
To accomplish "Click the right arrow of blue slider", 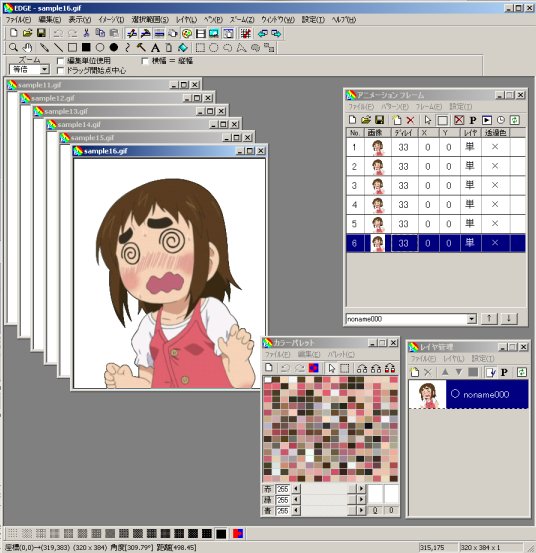I will [x=361, y=510].
